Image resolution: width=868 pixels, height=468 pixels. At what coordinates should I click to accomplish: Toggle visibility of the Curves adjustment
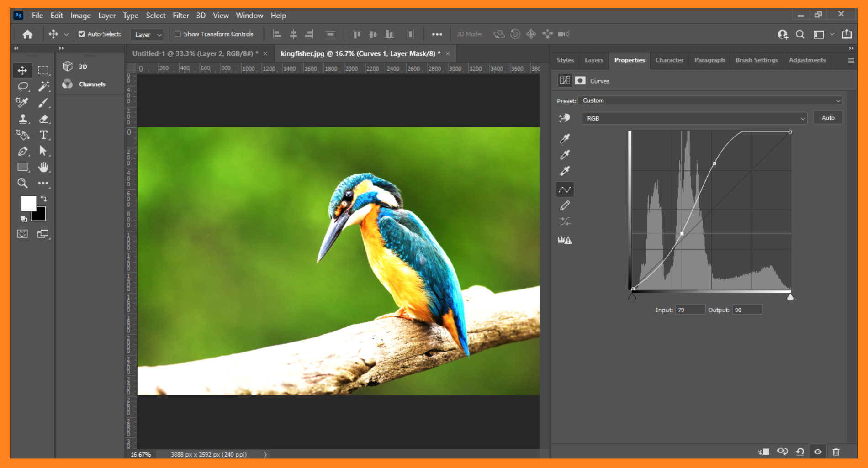(x=817, y=452)
